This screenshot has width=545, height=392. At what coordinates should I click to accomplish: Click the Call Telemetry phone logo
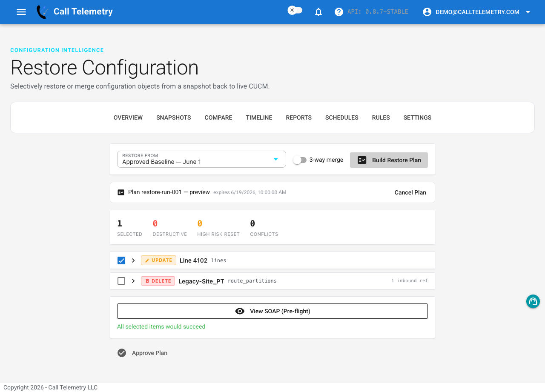[42, 12]
